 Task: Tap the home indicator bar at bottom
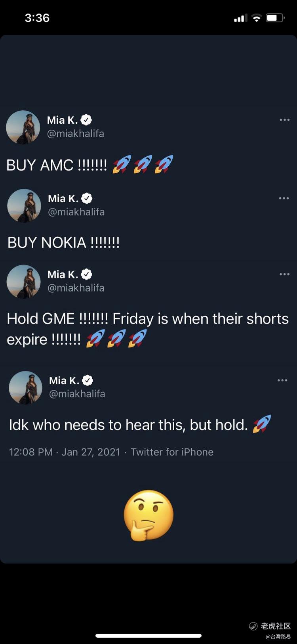tap(148, 636)
